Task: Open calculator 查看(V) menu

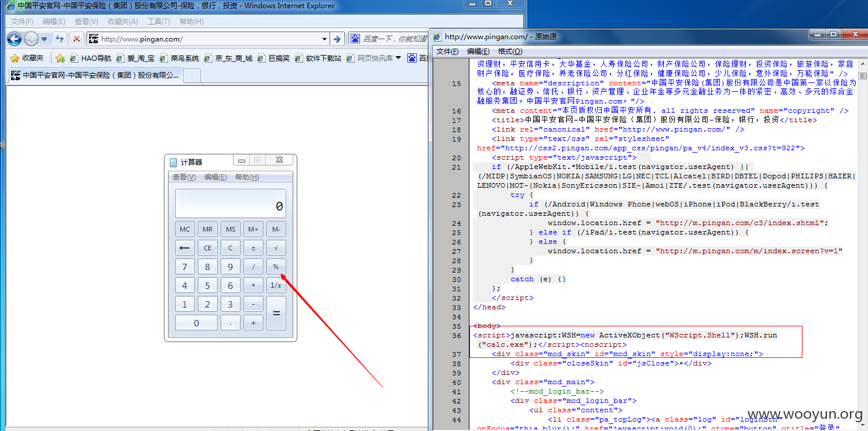Action: tap(184, 177)
